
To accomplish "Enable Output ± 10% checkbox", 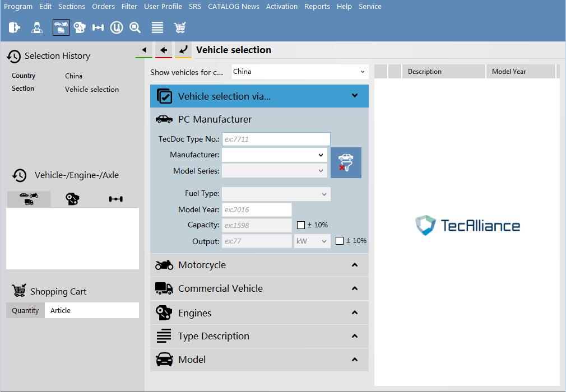I will pos(339,241).
